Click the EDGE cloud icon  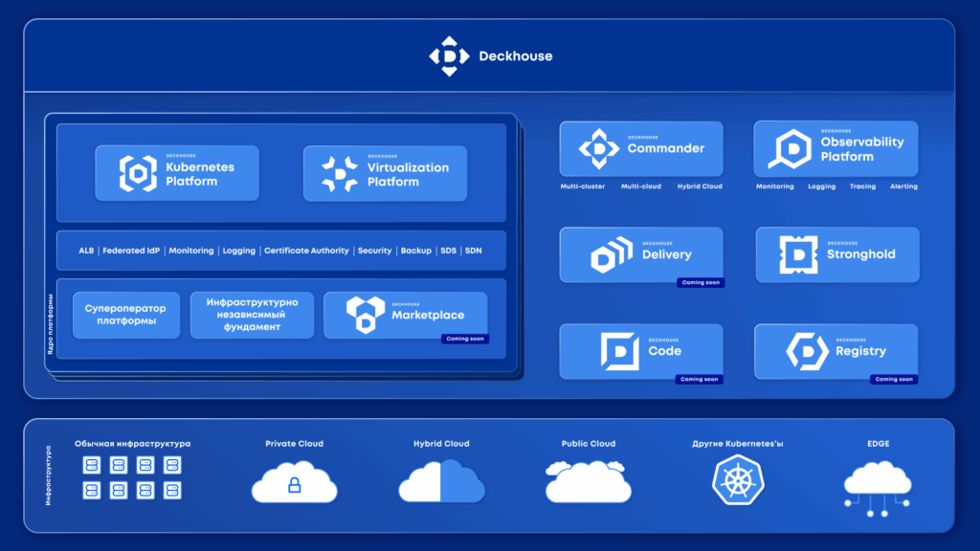[x=877, y=486]
